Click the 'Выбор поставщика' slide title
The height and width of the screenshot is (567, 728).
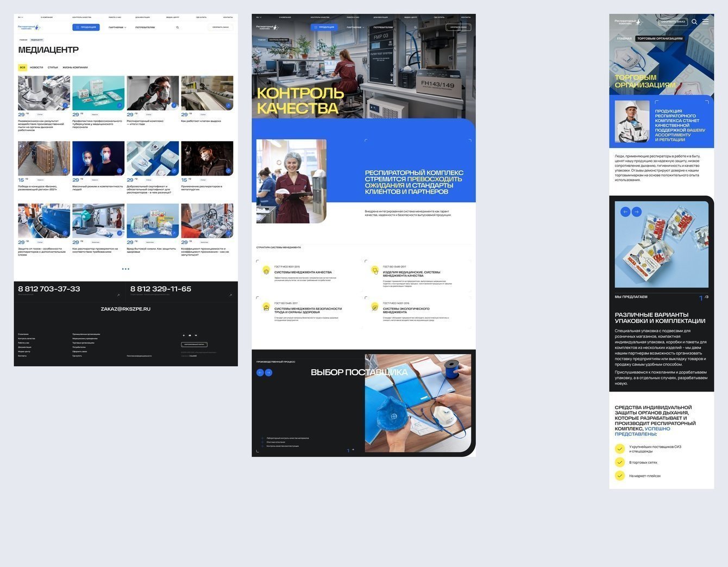[x=359, y=372]
